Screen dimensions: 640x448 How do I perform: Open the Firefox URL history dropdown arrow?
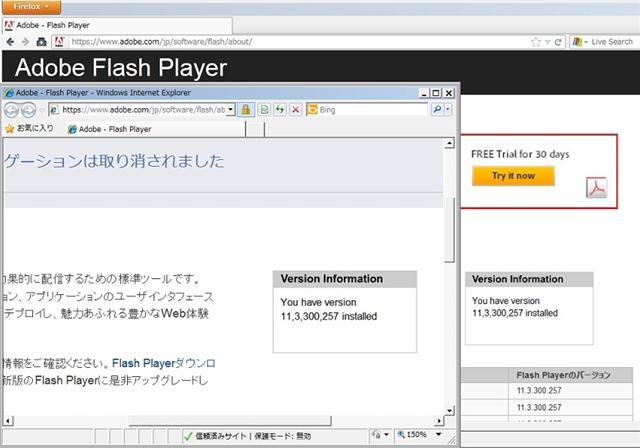tap(547, 42)
